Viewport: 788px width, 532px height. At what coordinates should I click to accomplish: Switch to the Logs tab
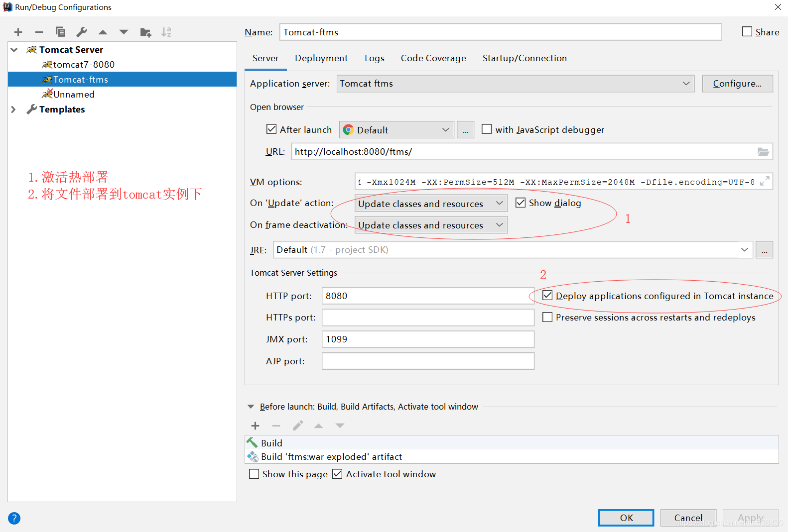(375, 58)
